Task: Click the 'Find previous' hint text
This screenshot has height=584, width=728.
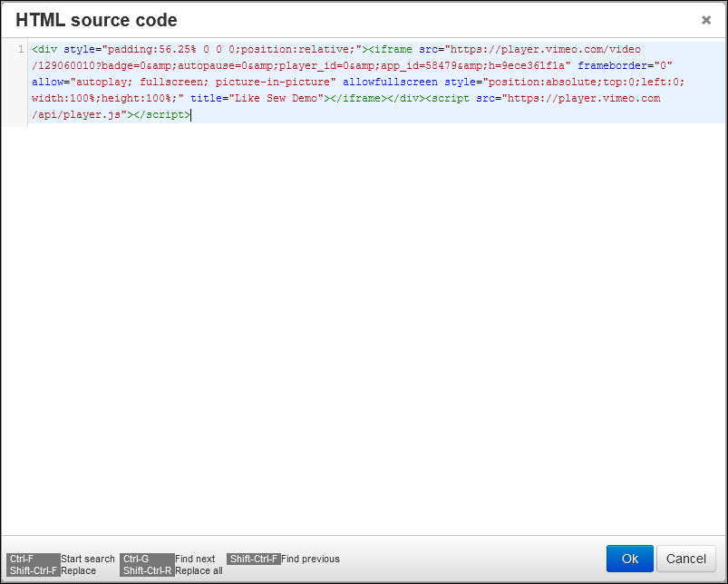Action: 310,559
